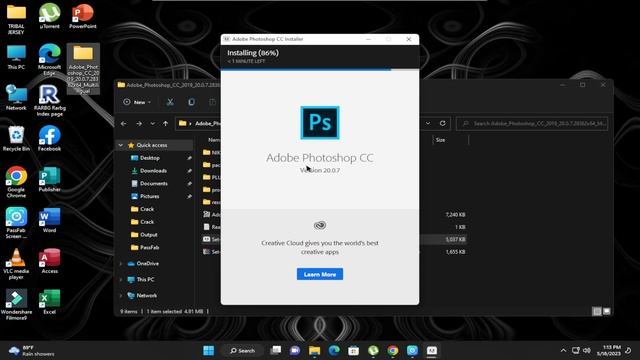
Task: Open Task View from taskbar
Action: pos(276,351)
